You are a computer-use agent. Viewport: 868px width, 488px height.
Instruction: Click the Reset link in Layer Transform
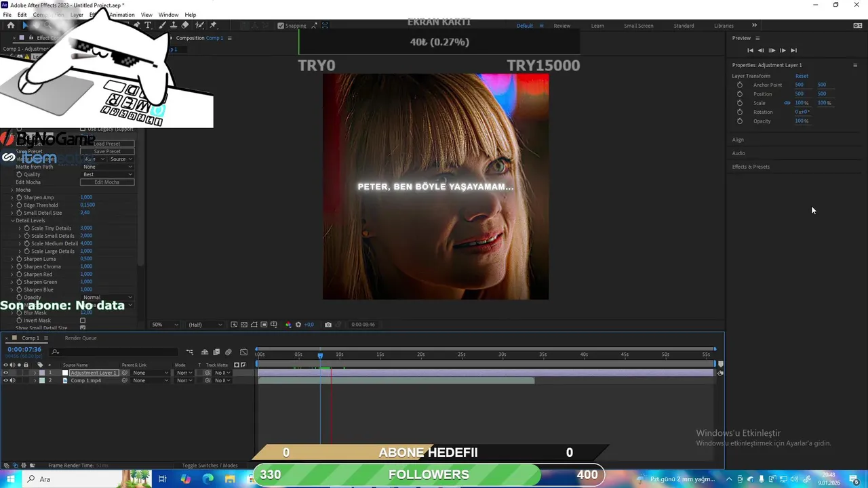[x=802, y=76]
